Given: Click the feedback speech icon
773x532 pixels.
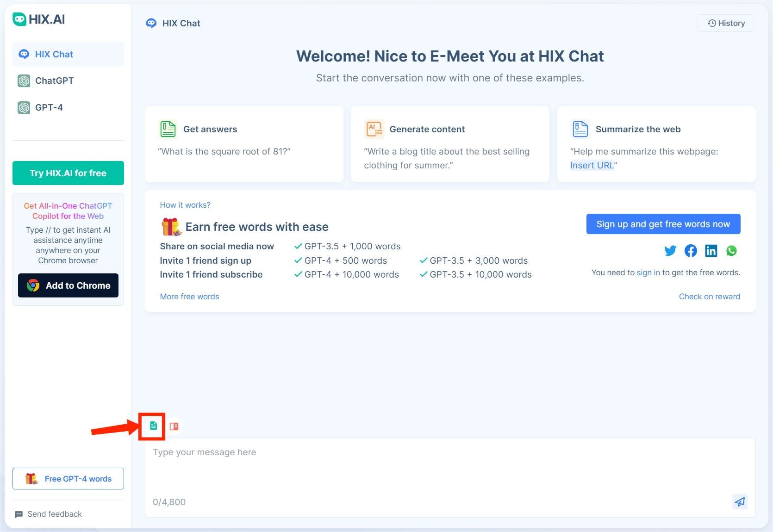Looking at the screenshot, I should coord(19,514).
